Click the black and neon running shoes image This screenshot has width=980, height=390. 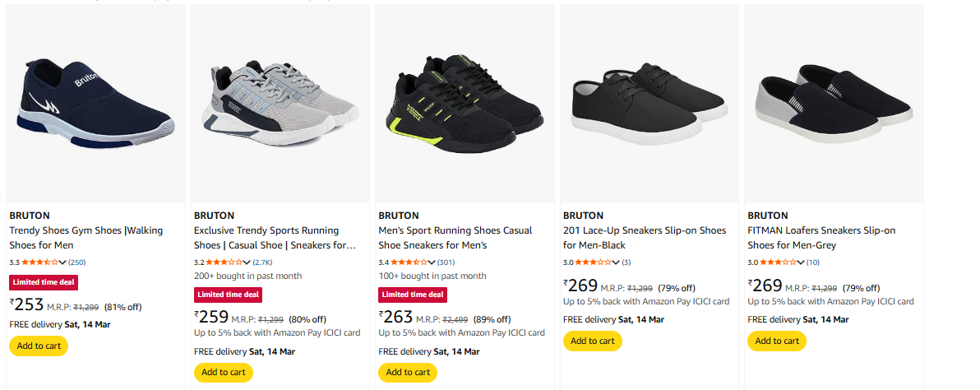coord(465,103)
